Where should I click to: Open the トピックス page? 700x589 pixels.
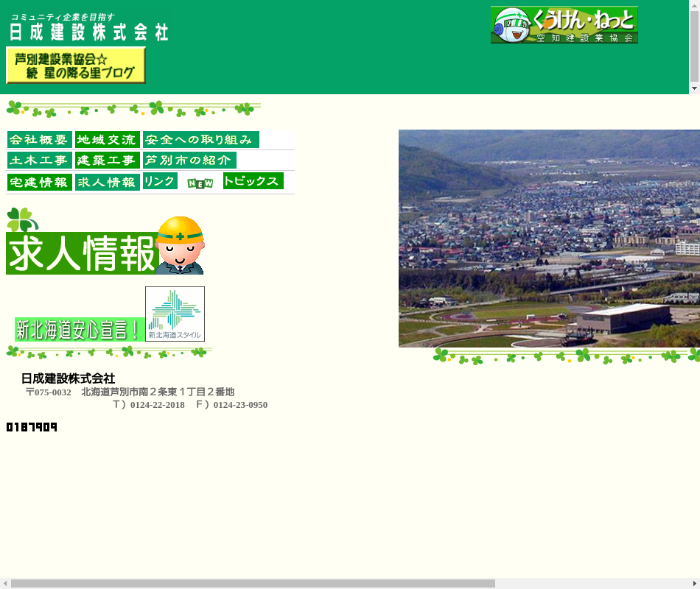tap(253, 181)
